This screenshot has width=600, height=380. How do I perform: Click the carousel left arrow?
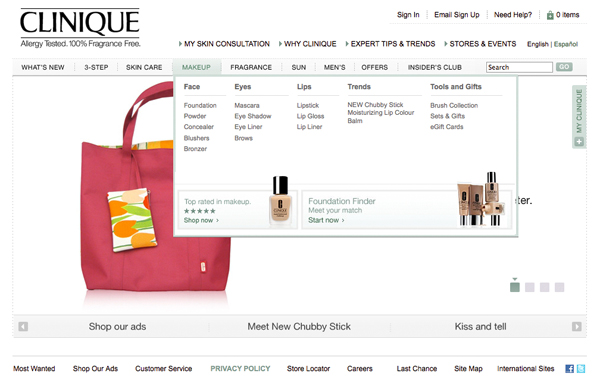23,326
